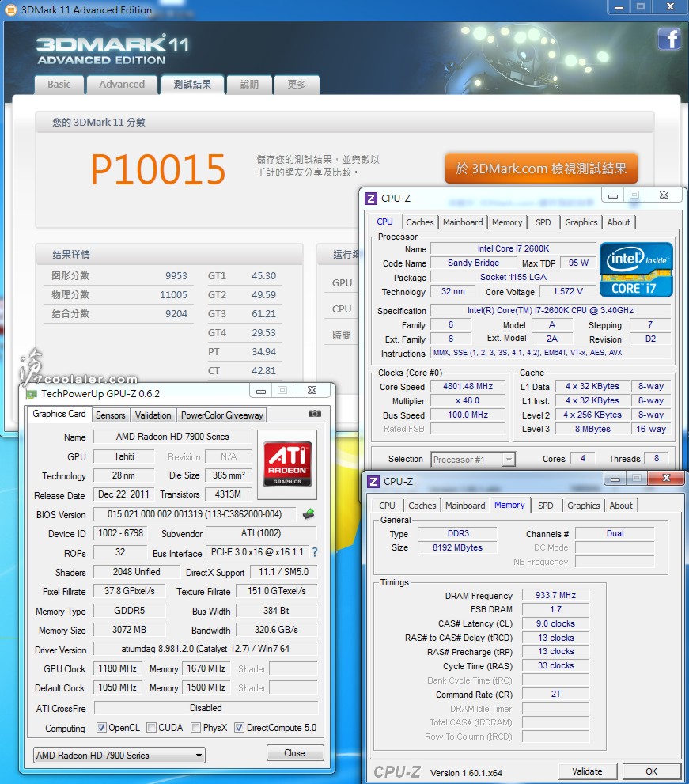Open the AMD Radeon HD 7900 Series dropdown

click(119, 755)
